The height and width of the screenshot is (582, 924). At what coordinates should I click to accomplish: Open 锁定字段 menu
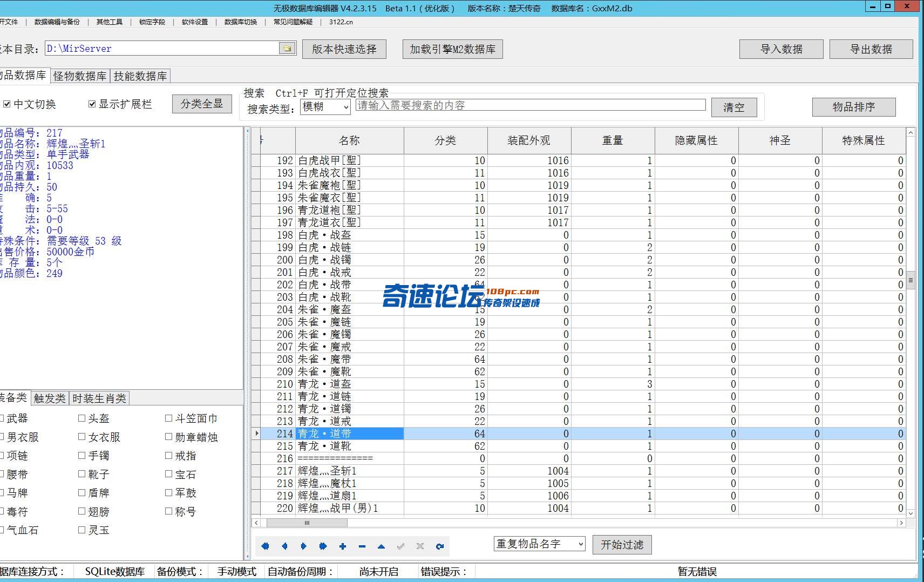pyautogui.click(x=152, y=22)
